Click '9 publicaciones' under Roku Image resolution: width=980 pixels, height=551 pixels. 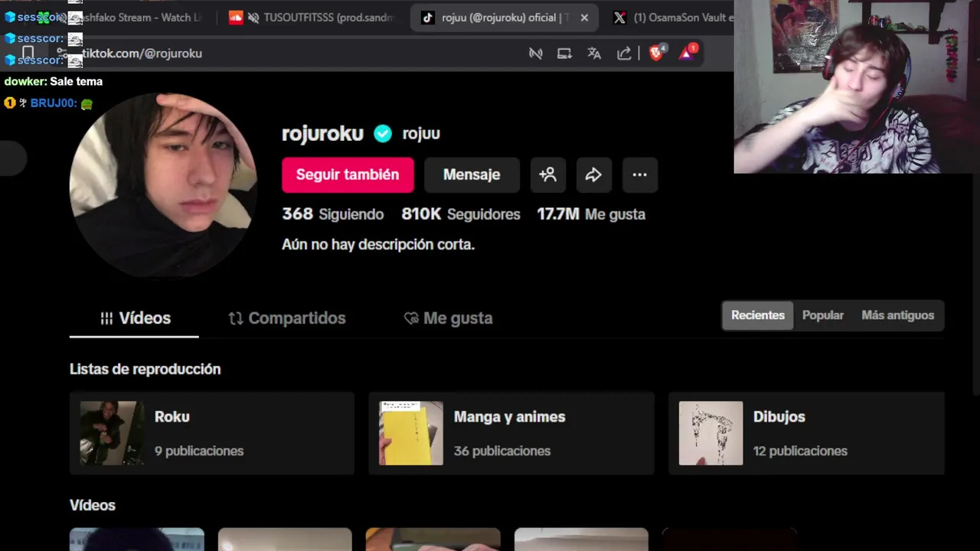tap(199, 451)
